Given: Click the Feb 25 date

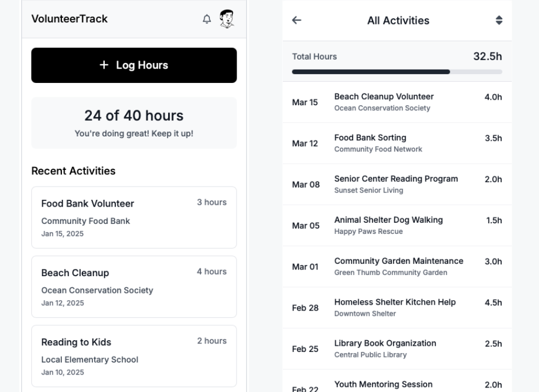Looking at the screenshot, I should coord(305,349).
